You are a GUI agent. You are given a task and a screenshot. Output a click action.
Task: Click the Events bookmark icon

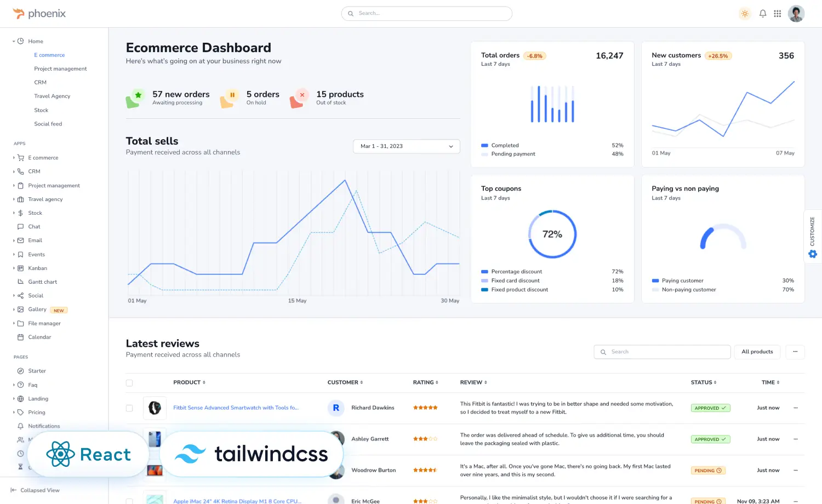click(x=20, y=255)
